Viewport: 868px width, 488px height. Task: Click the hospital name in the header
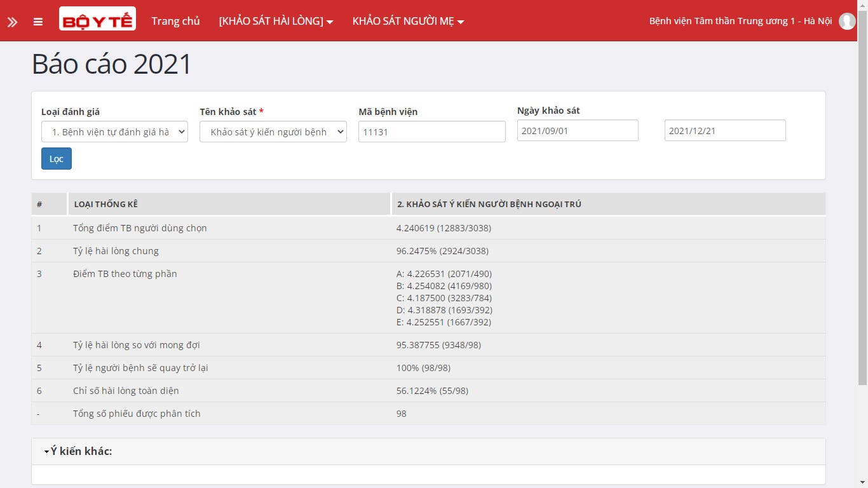click(740, 21)
